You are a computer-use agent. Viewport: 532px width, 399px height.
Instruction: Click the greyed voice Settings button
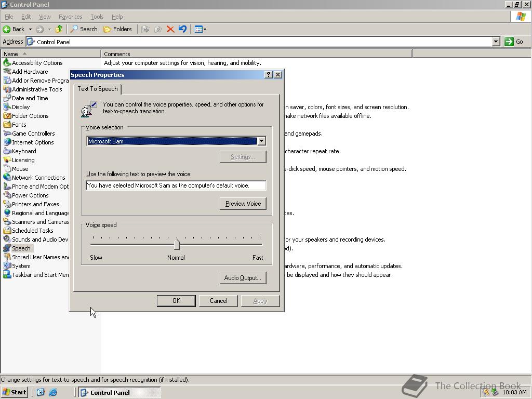(x=243, y=157)
